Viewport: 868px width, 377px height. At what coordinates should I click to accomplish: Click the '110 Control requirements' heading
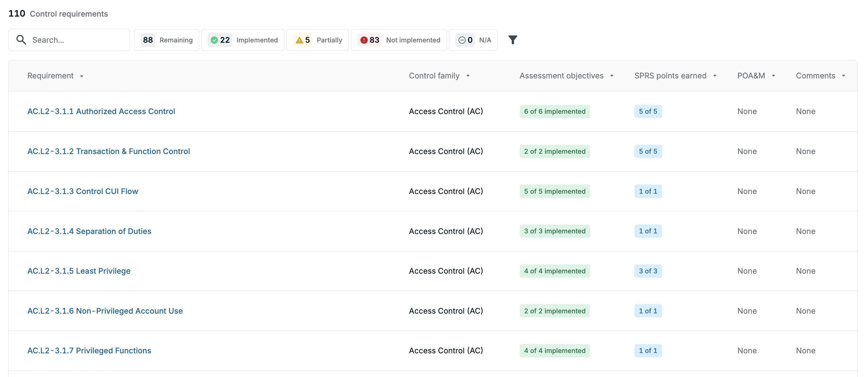click(x=58, y=14)
